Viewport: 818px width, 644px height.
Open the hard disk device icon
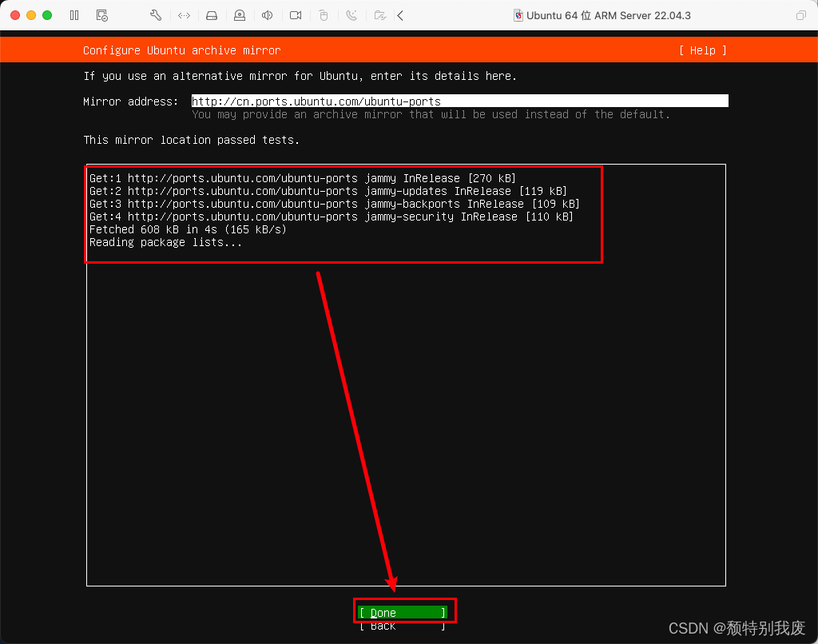pos(211,16)
